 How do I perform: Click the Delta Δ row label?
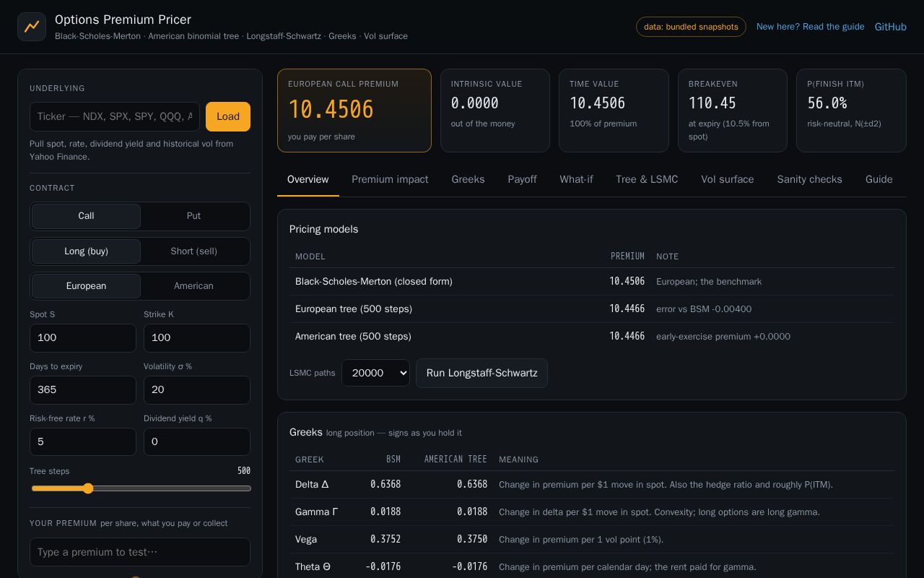(312, 485)
